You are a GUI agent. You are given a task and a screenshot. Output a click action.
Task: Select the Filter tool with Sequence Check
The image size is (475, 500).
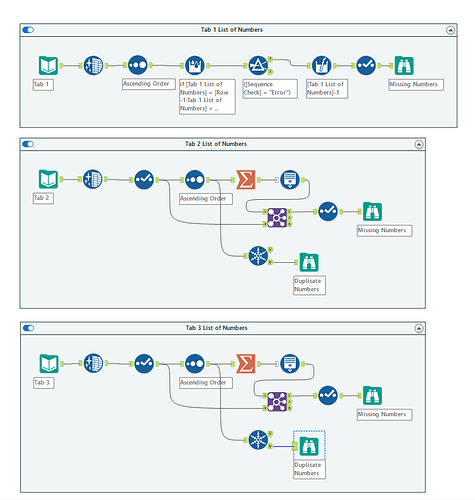coord(258,65)
